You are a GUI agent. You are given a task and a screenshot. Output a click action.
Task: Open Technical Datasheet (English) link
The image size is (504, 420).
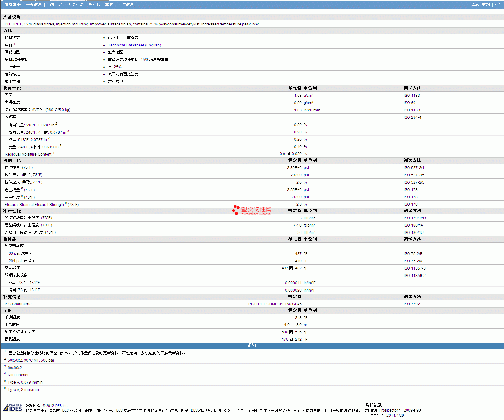(x=134, y=45)
